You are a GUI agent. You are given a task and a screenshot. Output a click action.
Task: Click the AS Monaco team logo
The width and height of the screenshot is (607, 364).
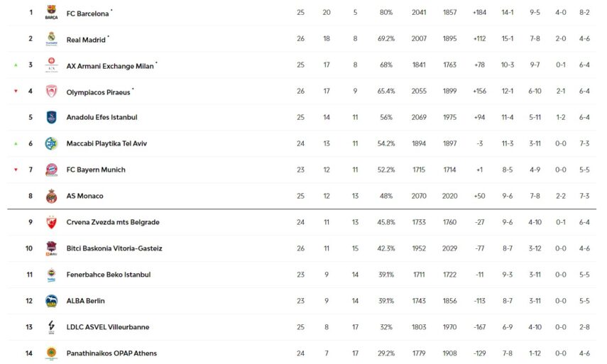pos(51,196)
